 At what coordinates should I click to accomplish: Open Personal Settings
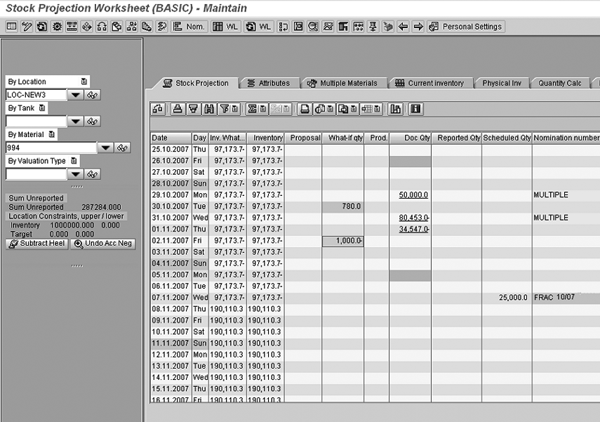pos(470,25)
